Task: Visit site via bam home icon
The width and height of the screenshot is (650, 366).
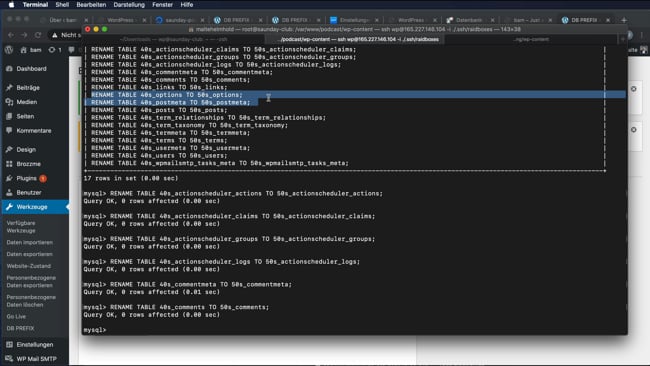Action: [x=31, y=50]
